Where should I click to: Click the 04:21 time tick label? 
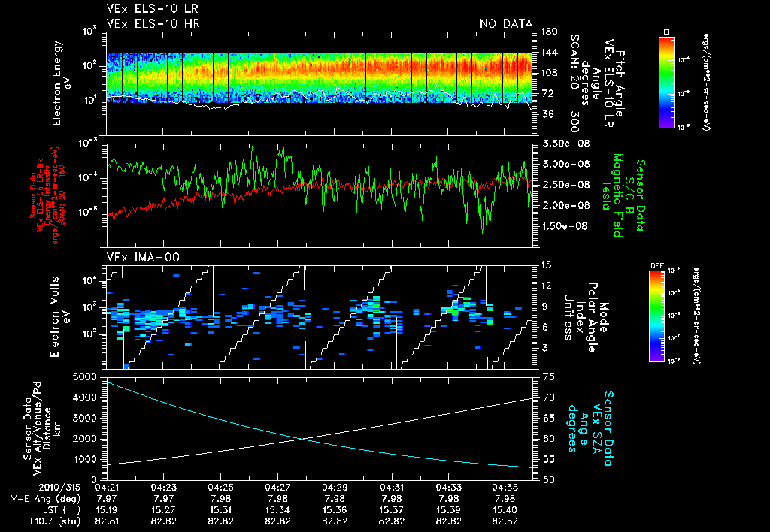pos(106,487)
